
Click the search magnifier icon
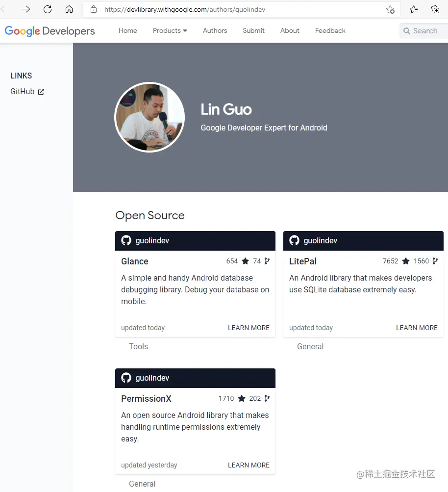tap(407, 31)
